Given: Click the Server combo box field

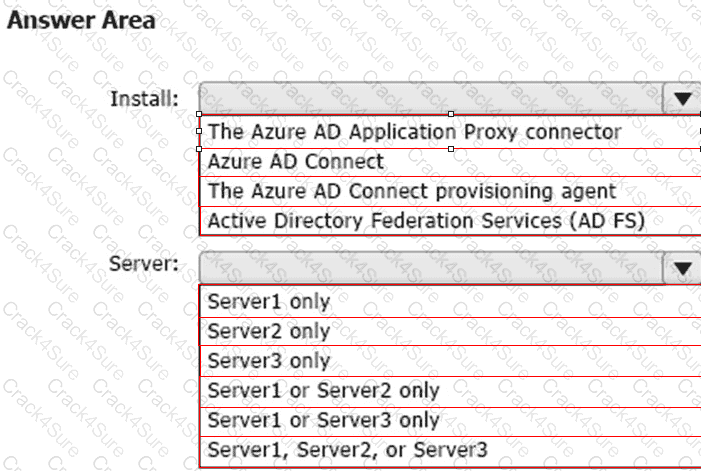Looking at the screenshot, I should (430, 267).
